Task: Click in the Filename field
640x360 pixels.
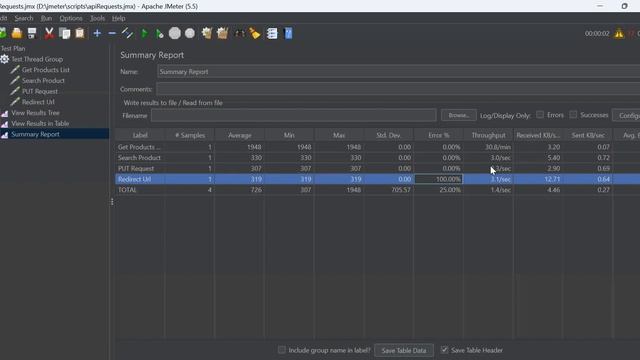Action: (x=293, y=116)
